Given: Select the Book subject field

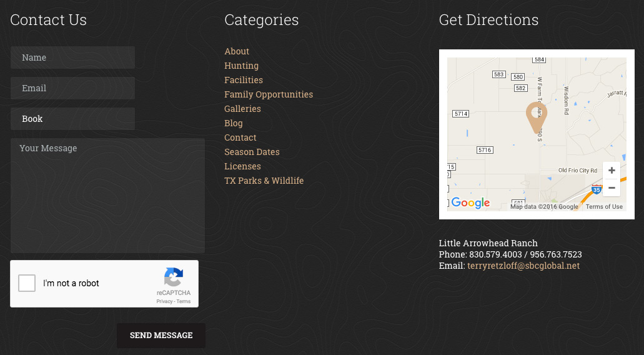Looking at the screenshot, I should pyautogui.click(x=72, y=119).
